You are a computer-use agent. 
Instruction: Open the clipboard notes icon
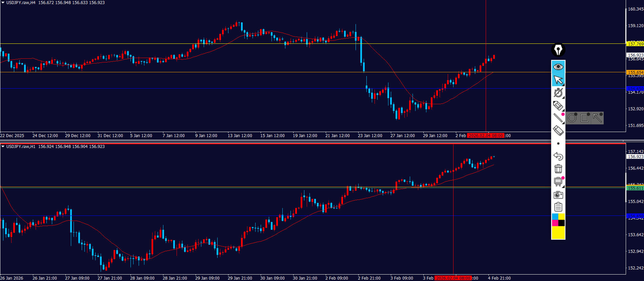coord(558,207)
